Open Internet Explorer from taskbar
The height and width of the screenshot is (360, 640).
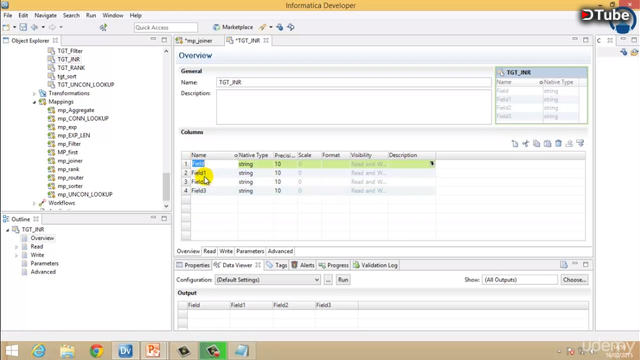coord(39,351)
